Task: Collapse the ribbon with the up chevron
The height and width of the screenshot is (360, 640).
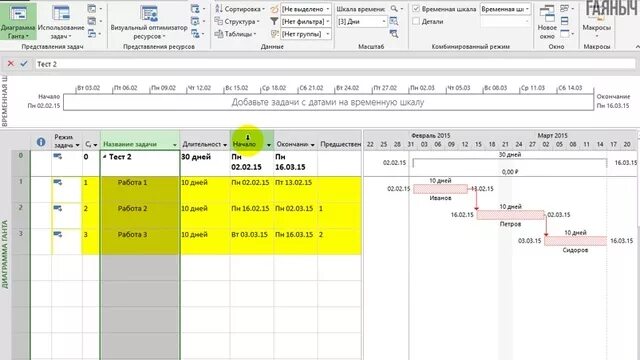Action: [637, 46]
